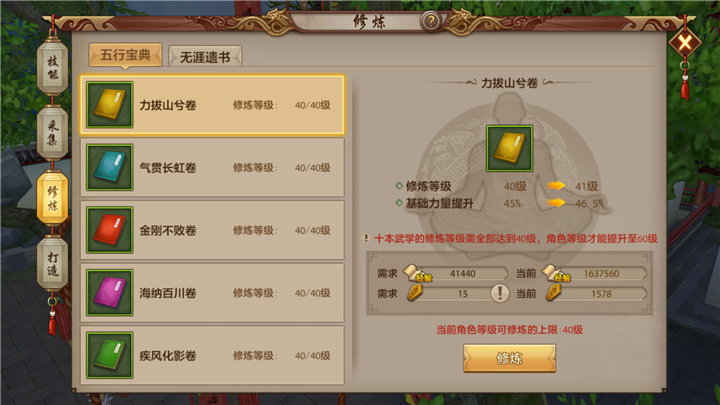This screenshot has width=720, height=405.
Task: Click the large yellow book in detail panel
Action: (510, 149)
